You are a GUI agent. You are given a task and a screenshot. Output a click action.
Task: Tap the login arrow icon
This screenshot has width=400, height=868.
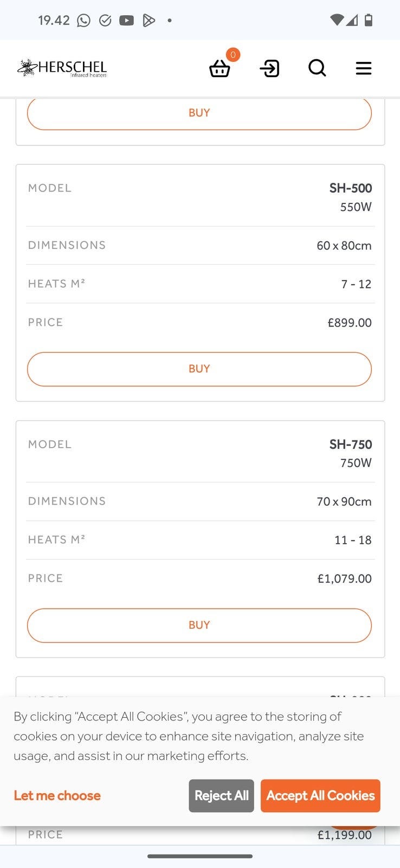click(x=269, y=68)
